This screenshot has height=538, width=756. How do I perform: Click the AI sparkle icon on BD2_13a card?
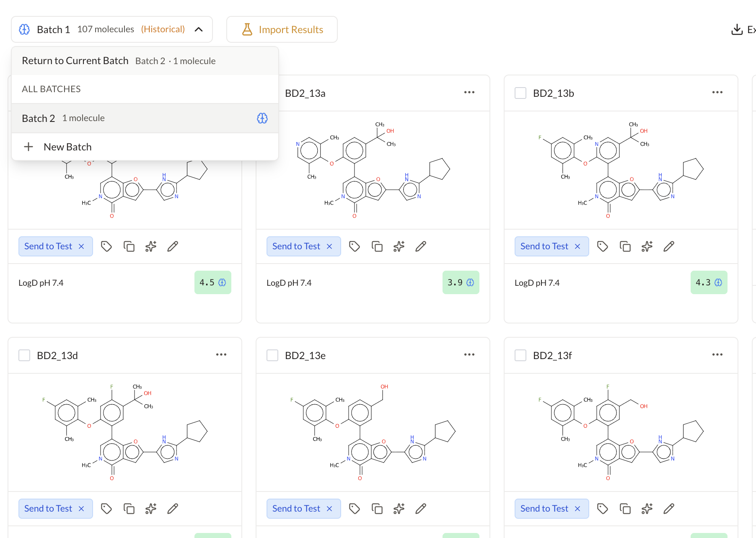(399, 246)
